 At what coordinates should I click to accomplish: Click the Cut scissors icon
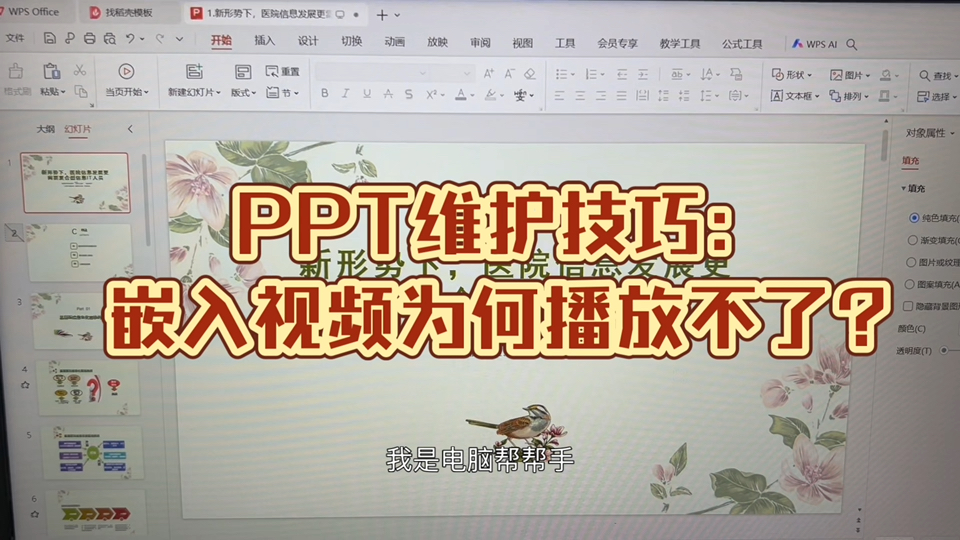(80, 70)
